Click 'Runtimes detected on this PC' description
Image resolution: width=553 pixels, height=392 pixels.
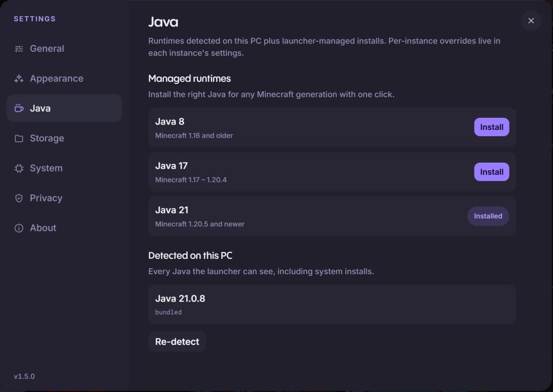324,47
